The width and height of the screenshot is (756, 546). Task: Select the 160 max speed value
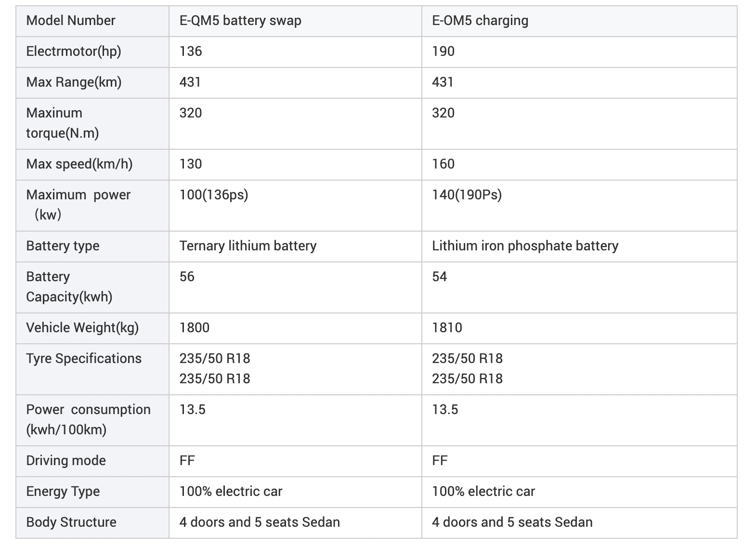coord(443,164)
